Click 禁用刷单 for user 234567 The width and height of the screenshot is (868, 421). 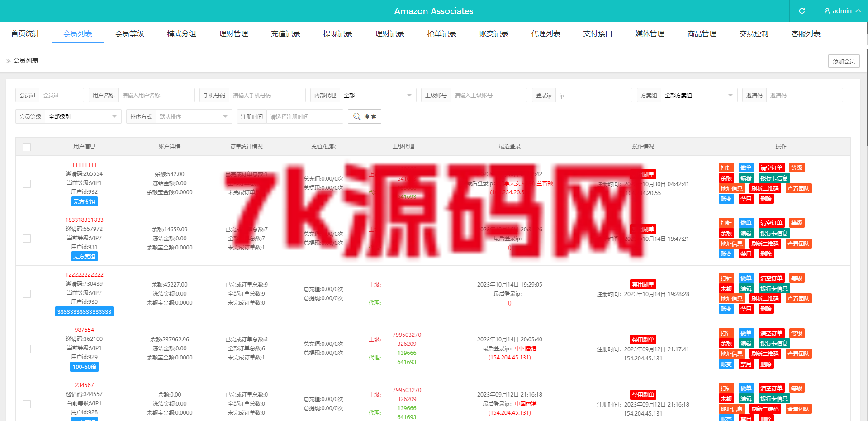point(643,395)
